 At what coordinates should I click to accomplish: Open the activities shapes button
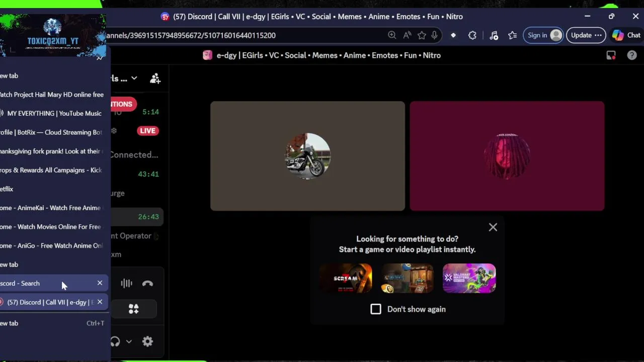coord(133,309)
